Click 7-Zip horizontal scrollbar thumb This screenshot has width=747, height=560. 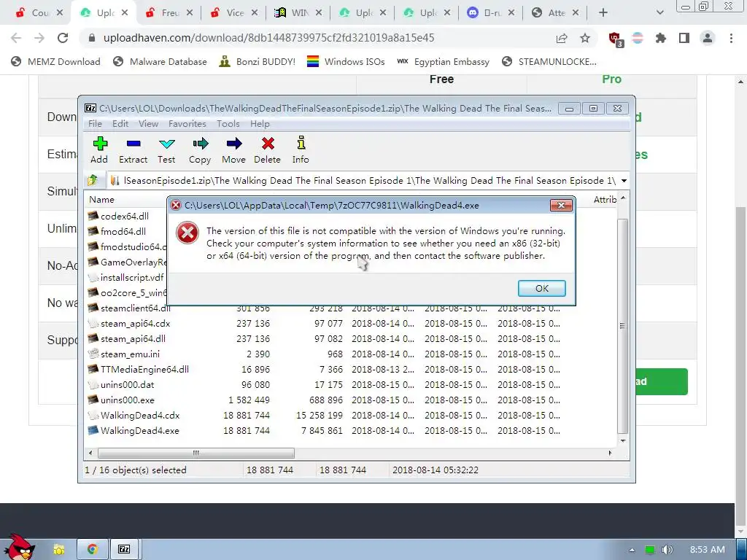(x=196, y=453)
